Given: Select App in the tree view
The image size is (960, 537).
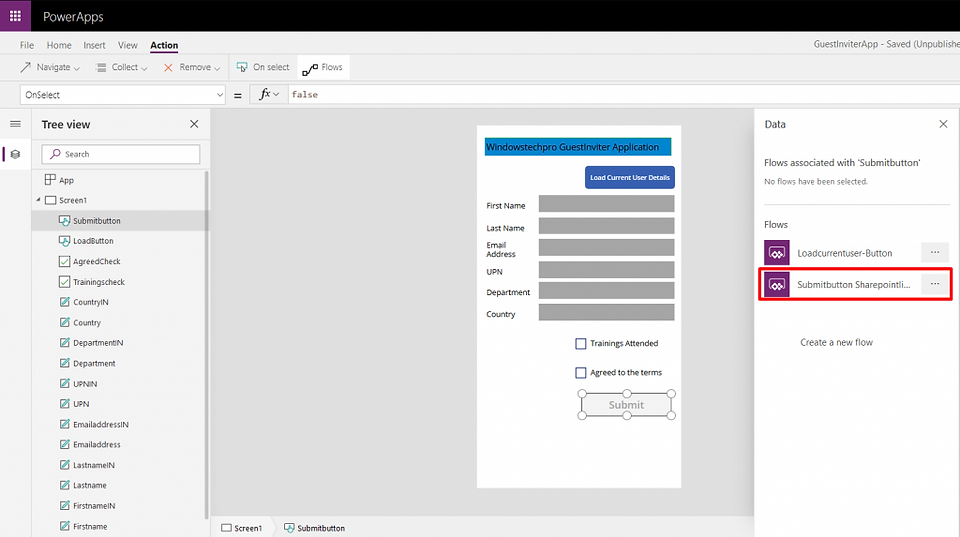Looking at the screenshot, I should [66, 180].
